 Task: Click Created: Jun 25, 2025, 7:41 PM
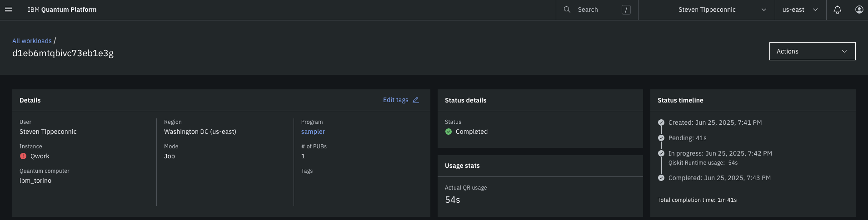(715, 122)
